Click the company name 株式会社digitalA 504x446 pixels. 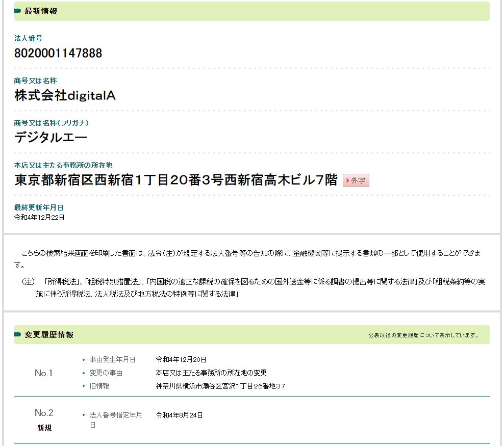(x=65, y=95)
